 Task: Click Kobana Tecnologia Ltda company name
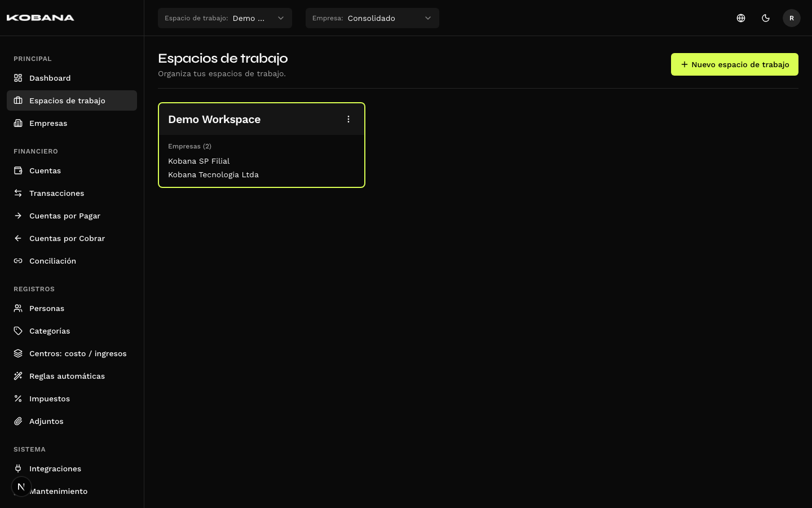(x=213, y=174)
